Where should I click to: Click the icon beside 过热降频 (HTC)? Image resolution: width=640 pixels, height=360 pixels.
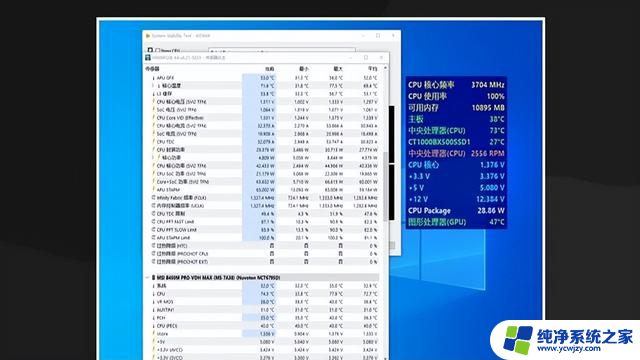(153, 246)
